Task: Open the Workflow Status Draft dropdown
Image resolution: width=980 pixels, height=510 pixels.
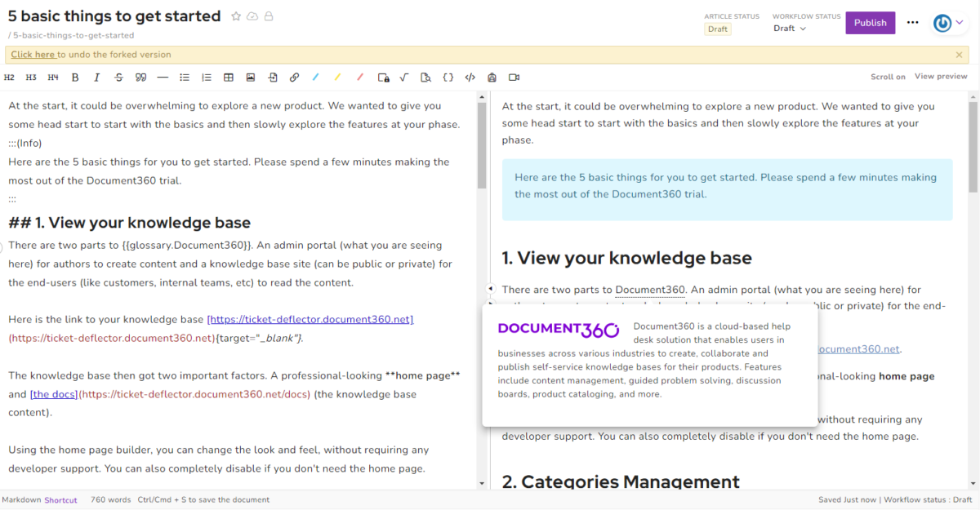Action: click(x=789, y=28)
